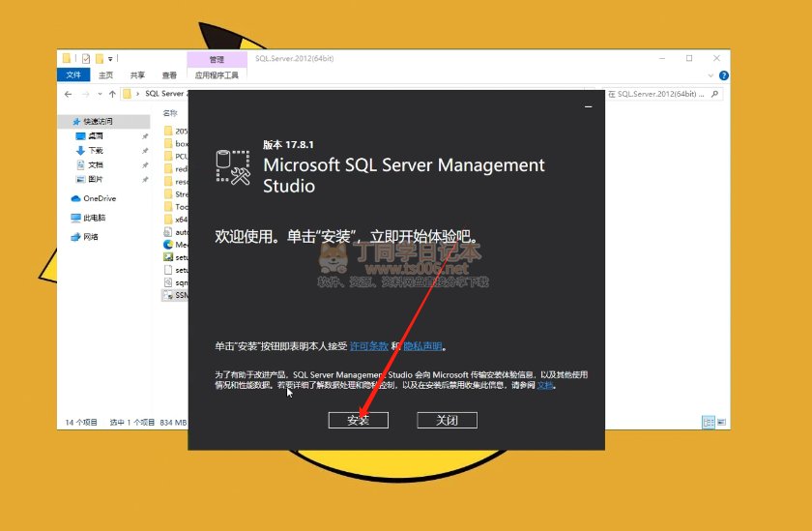Image resolution: width=812 pixels, height=531 pixels.
Task: Go up one folder level arrow
Action: click(112, 94)
